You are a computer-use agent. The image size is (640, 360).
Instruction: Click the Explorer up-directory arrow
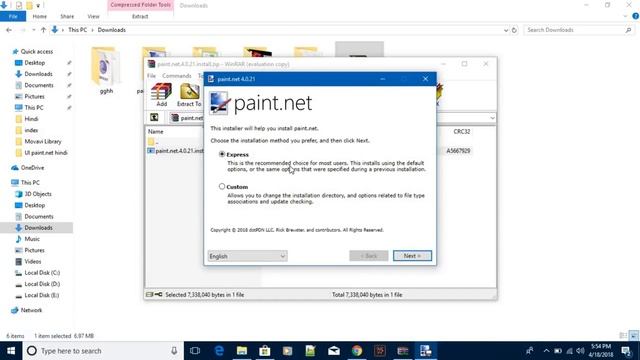(43, 30)
